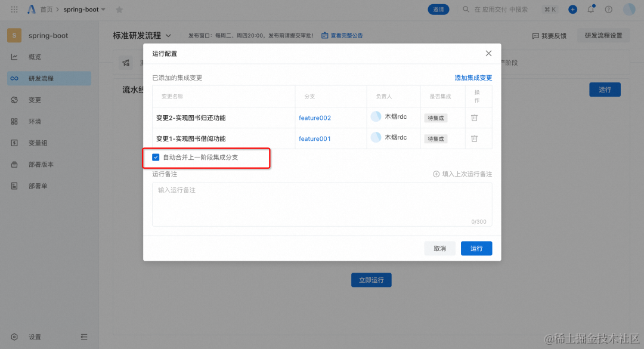
Task: Open the spring-boot project switcher dropdown
Action: click(x=84, y=9)
